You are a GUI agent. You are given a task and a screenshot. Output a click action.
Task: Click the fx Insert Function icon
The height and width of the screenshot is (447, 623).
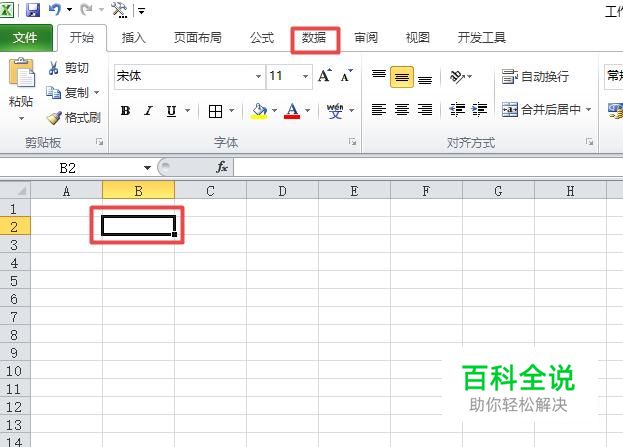coord(221,167)
